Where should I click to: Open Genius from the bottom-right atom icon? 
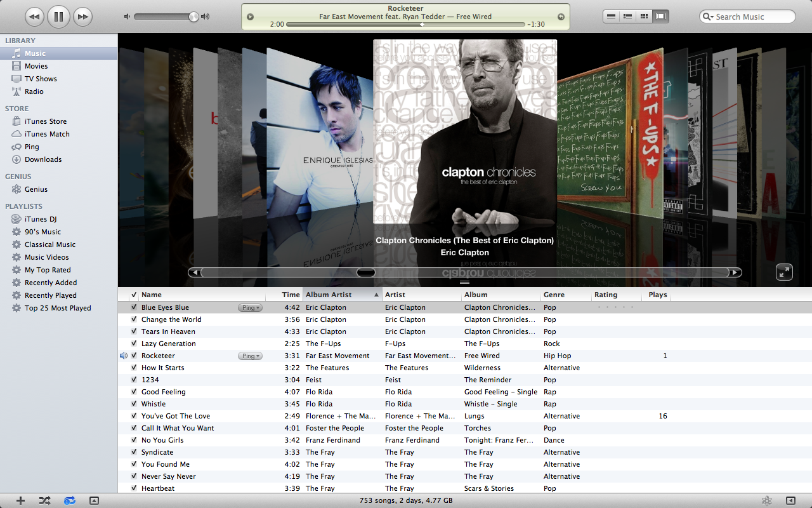767,500
